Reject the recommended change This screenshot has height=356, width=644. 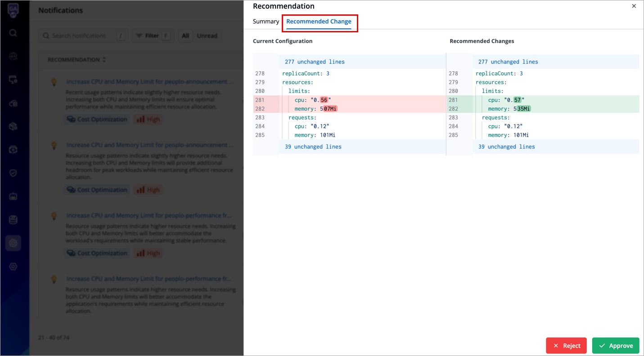click(566, 346)
